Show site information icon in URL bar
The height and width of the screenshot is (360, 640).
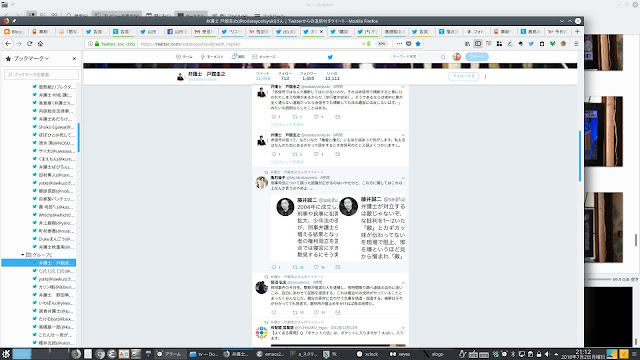coord(90,44)
